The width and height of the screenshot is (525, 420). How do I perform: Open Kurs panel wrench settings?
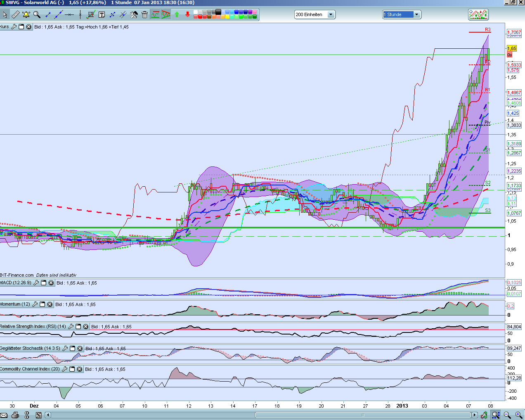pos(14,27)
